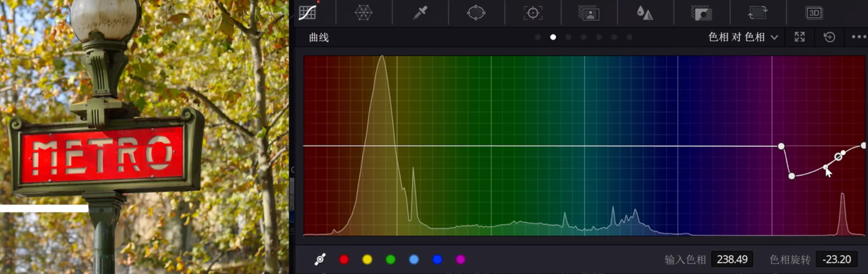Image resolution: width=868 pixels, height=274 pixels.
Task: Select the Qualifier eyedropper palette
Action: click(420, 13)
